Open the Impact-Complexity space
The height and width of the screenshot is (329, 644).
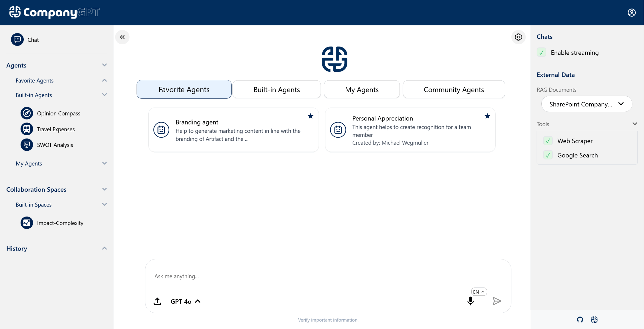[x=60, y=223]
